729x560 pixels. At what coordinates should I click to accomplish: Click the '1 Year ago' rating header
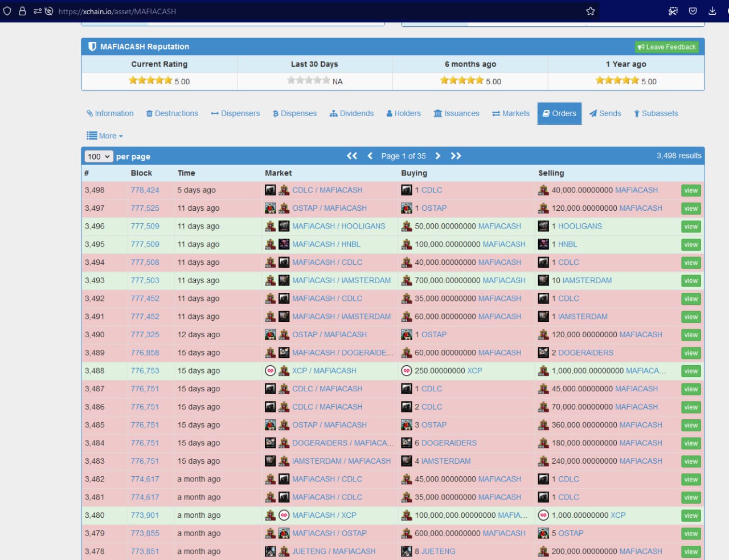pyautogui.click(x=626, y=64)
